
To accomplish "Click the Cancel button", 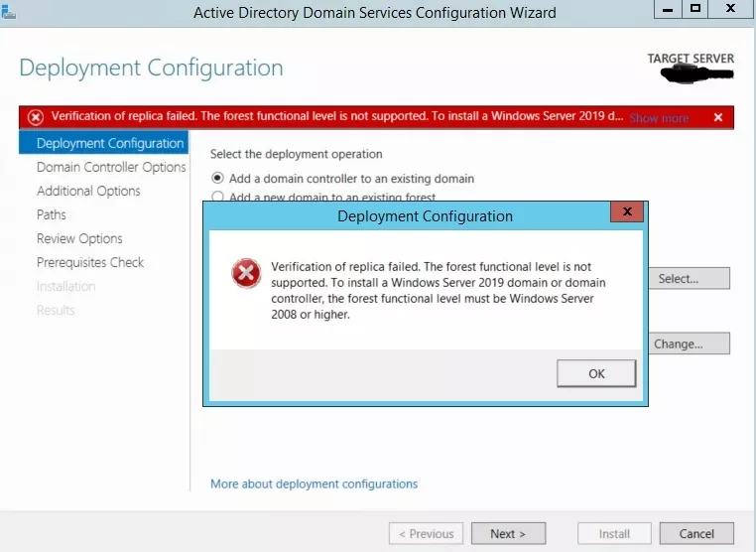I will point(696,534).
